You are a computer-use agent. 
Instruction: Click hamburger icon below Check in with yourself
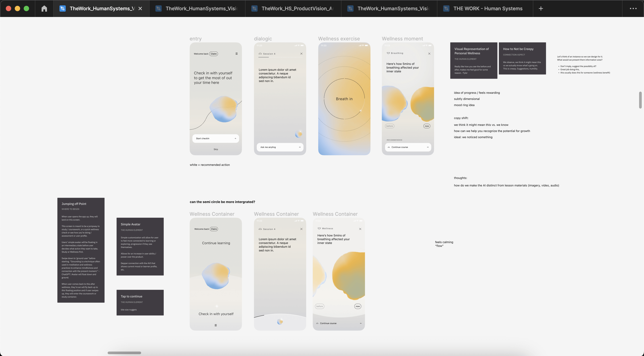(216, 325)
